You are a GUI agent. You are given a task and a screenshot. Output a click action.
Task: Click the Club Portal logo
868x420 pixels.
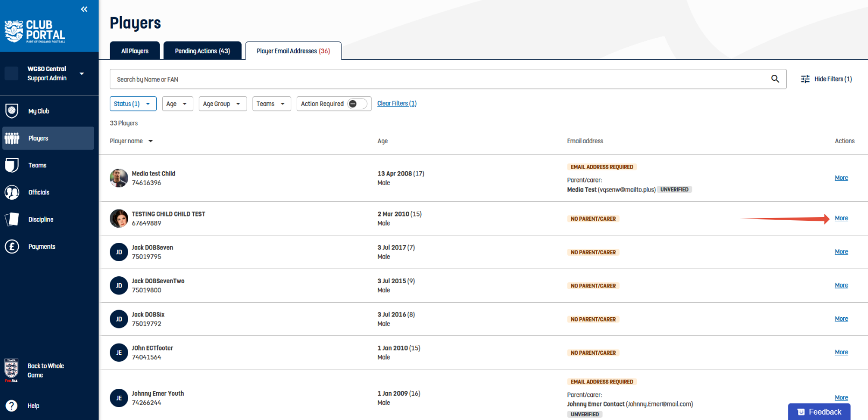pyautogui.click(x=35, y=31)
